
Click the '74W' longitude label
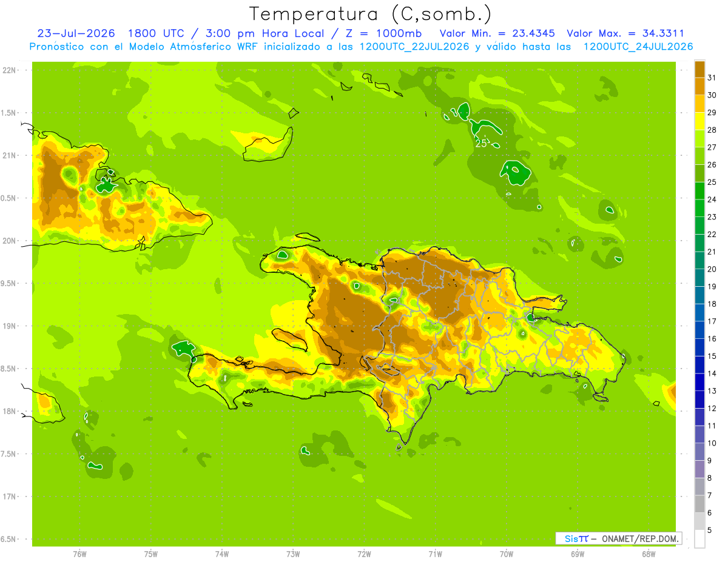click(x=221, y=554)
